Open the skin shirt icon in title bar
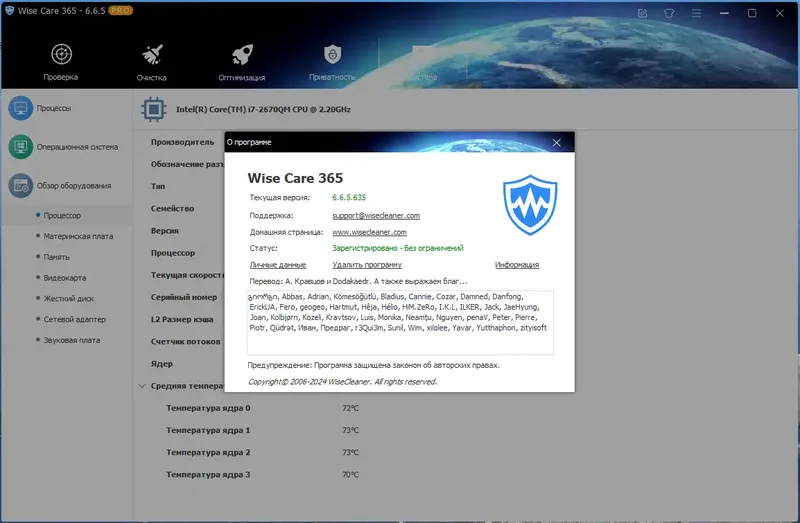This screenshot has width=800, height=523. (x=669, y=13)
